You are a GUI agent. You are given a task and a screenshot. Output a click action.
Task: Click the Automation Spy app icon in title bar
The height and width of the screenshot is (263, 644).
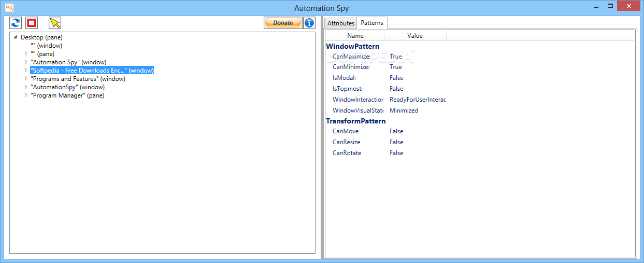(9, 8)
